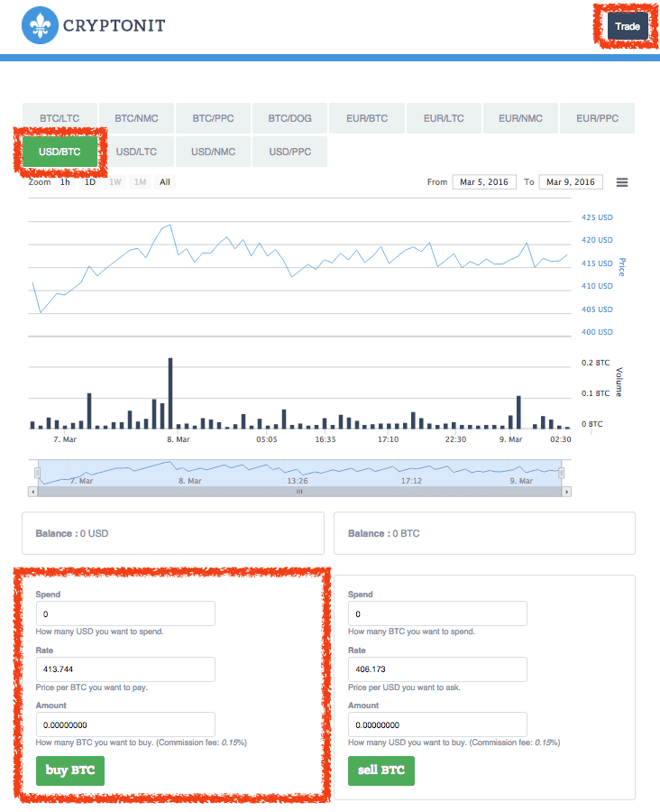Screen dimensions: 660x812
Task: Set chart zoom to 1h
Action: (x=65, y=182)
